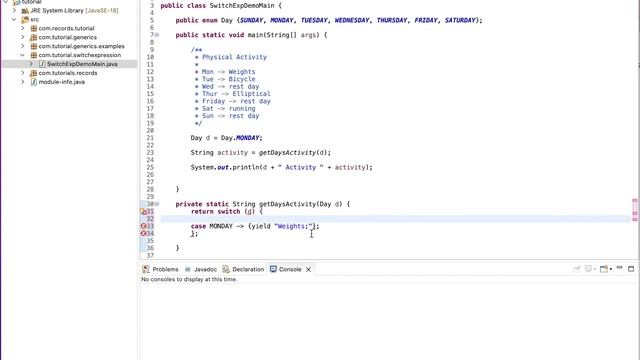Click the Console view icon
This screenshot has width=640, height=360.
273,269
